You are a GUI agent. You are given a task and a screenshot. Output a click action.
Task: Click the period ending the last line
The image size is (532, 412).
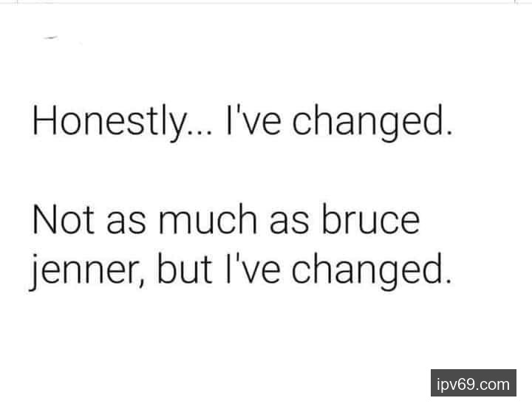[x=445, y=282]
